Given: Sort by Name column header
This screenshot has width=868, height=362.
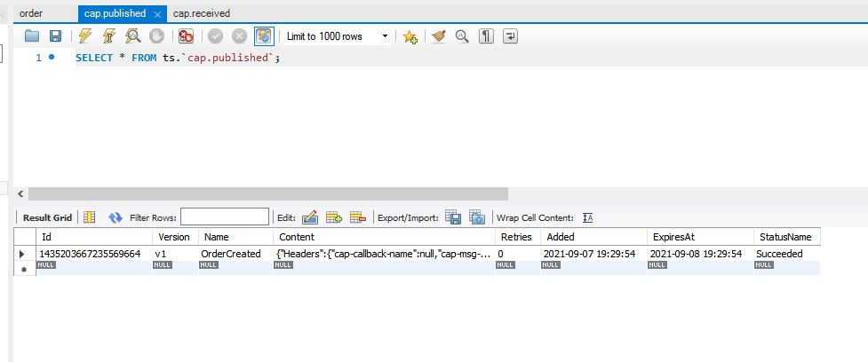Looking at the screenshot, I should (x=235, y=237).
